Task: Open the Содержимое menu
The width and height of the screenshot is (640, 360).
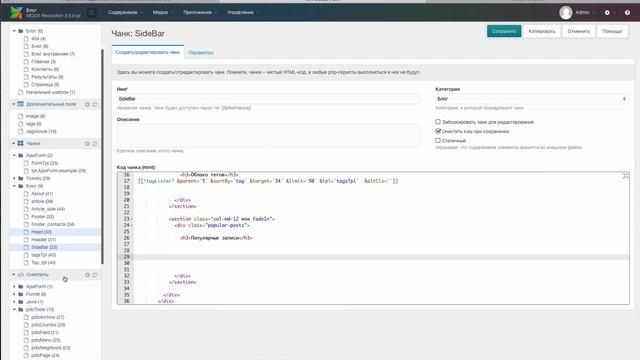Action: pyautogui.click(x=125, y=13)
